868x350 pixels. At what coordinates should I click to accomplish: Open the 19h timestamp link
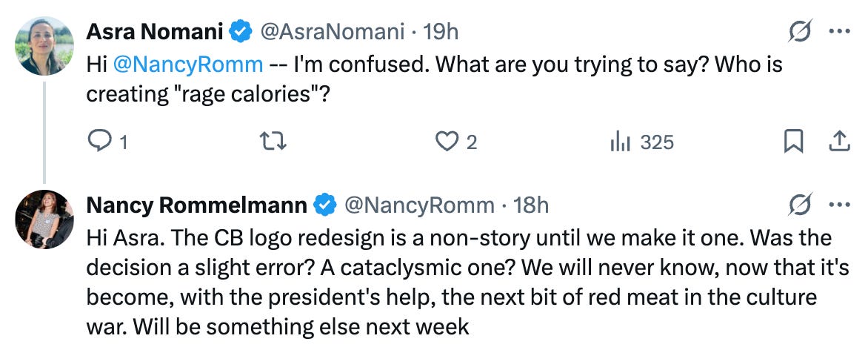coord(441,32)
